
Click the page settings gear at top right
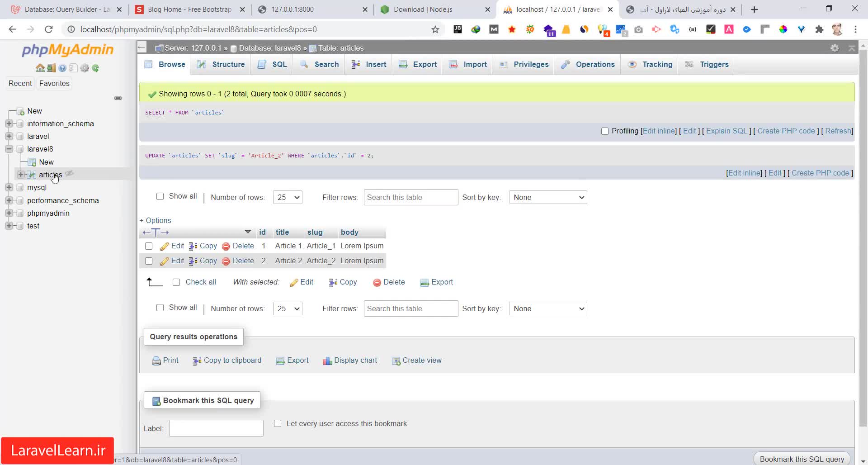click(835, 48)
